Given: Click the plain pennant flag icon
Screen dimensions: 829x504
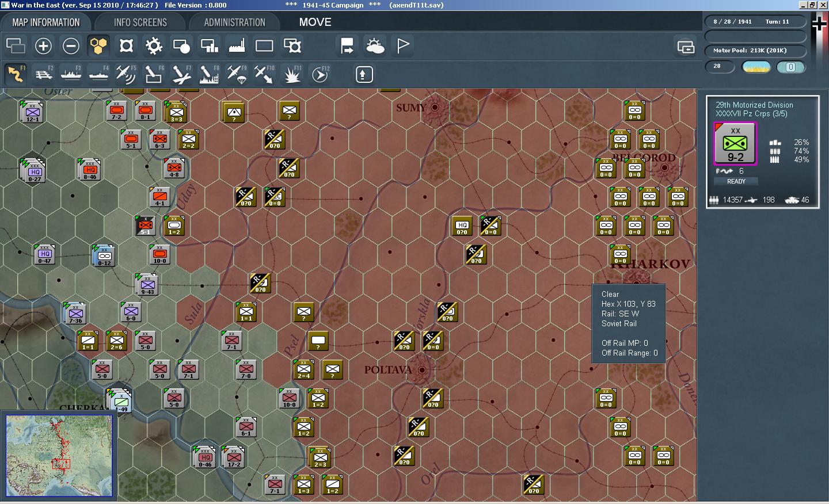Looking at the screenshot, I should [x=403, y=46].
